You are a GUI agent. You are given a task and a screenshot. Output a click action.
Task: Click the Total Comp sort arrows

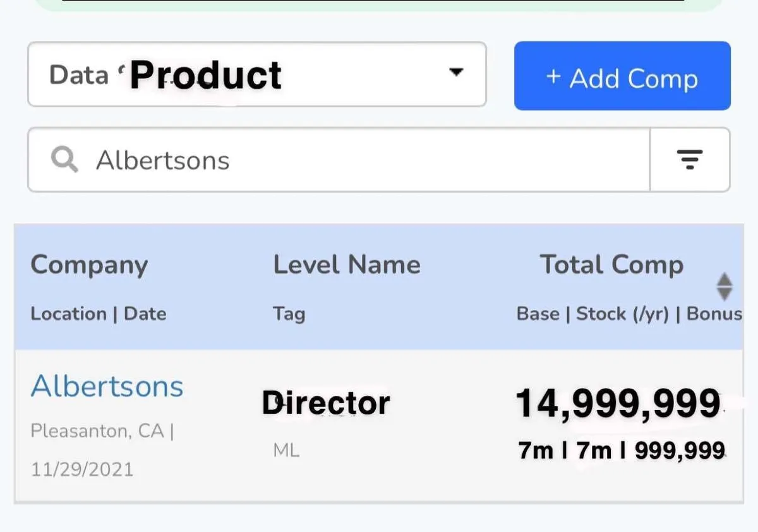725,287
